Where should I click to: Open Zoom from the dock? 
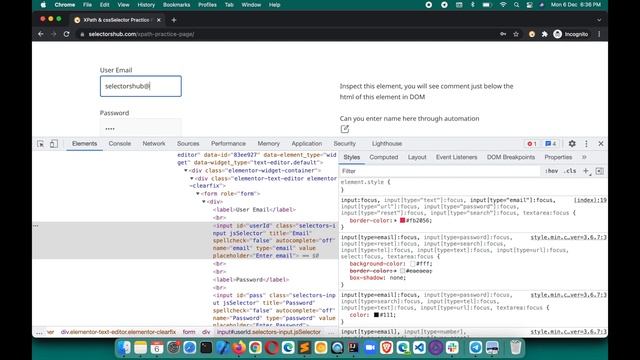click(370, 348)
